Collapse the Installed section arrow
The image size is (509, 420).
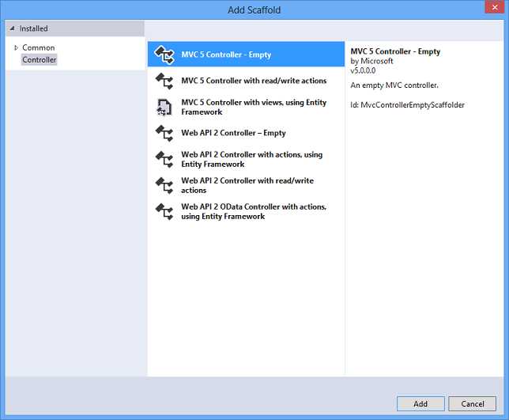(12, 28)
